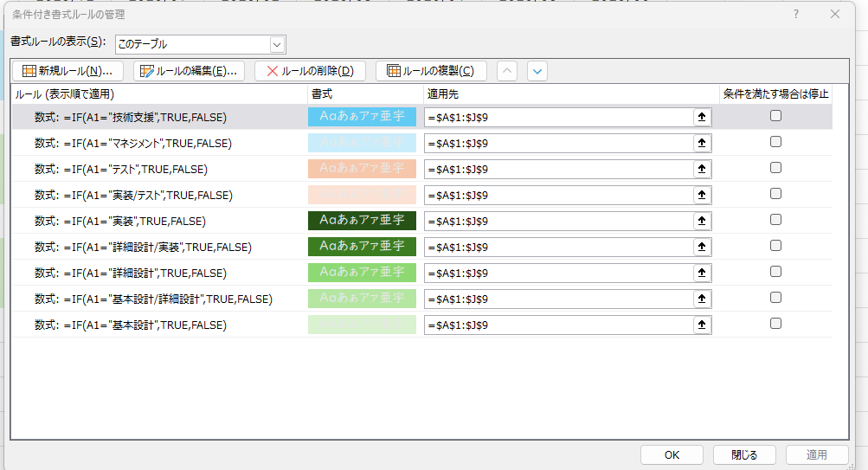Collapse range selector for 詳細設計 rule
868x470 pixels.
point(702,274)
